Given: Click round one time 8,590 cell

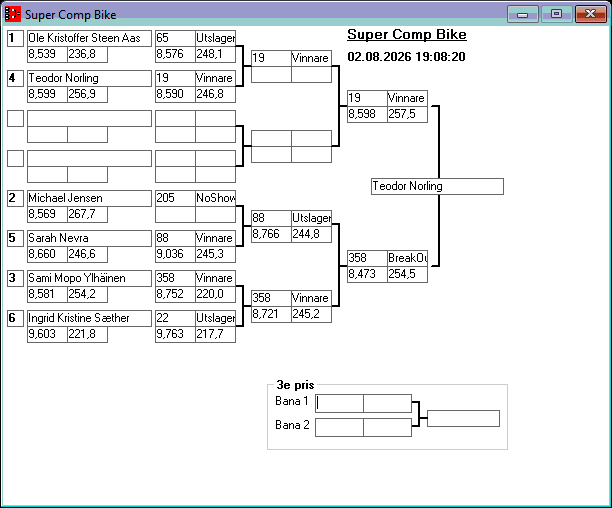Looking at the screenshot, I should [x=175, y=94].
